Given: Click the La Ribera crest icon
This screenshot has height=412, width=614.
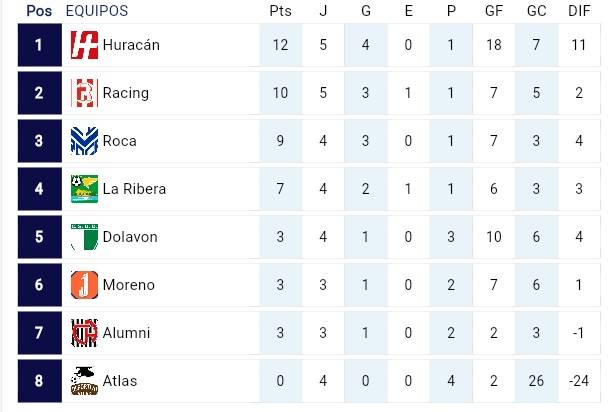Looking at the screenshot, I should point(84,189).
